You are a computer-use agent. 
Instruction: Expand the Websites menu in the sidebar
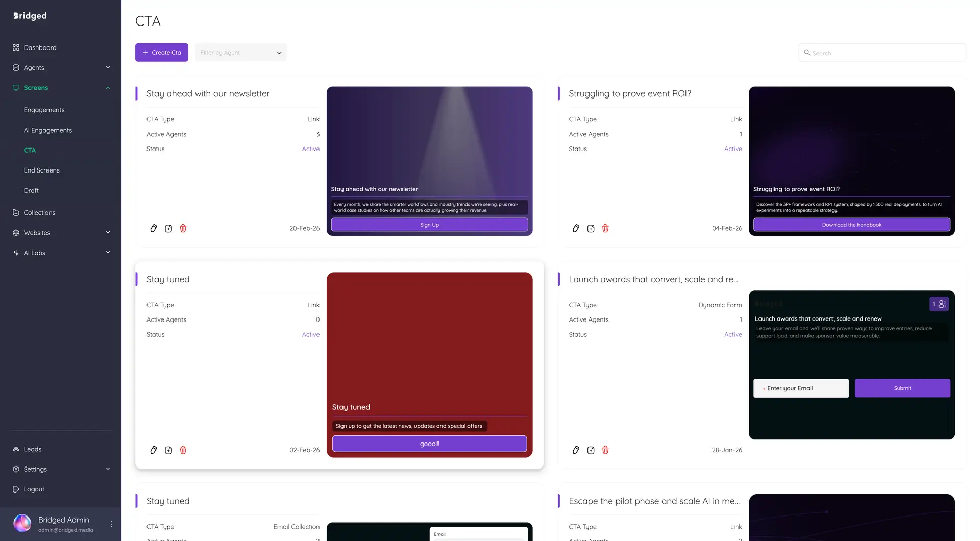[x=108, y=232]
